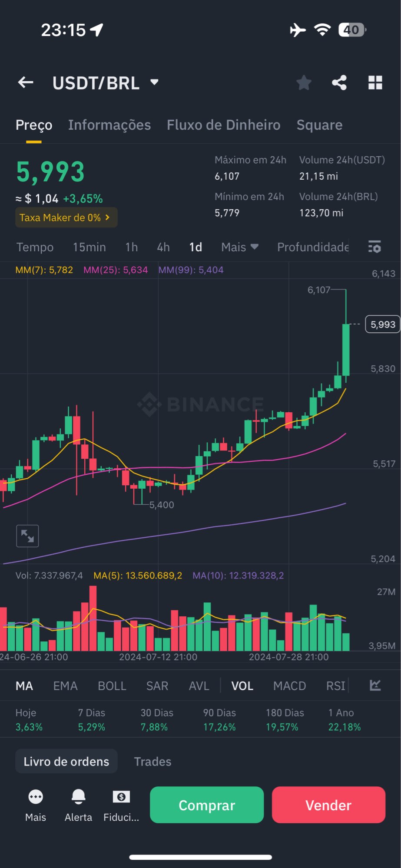Switch to the Informações tab

109,125
